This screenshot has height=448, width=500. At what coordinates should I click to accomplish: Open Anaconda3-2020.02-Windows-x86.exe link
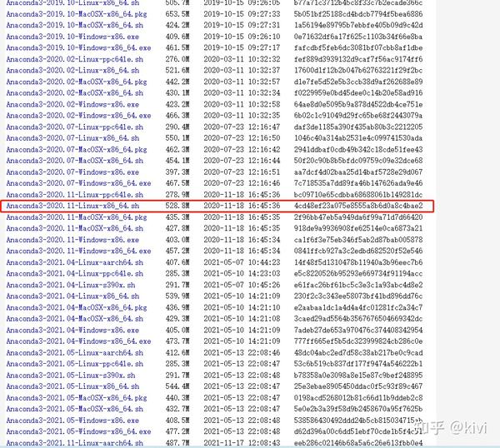[x=72, y=105]
